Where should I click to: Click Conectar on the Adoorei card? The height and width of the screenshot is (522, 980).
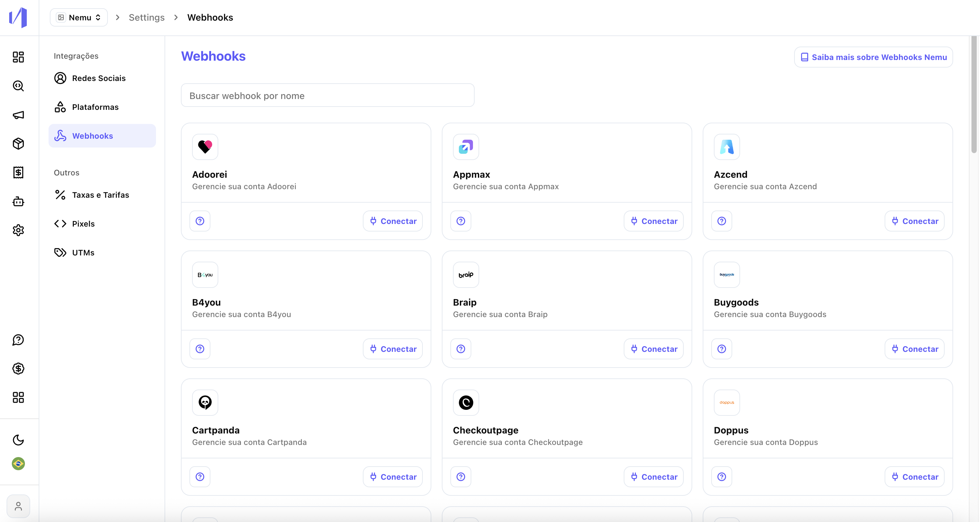(x=393, y=221)
